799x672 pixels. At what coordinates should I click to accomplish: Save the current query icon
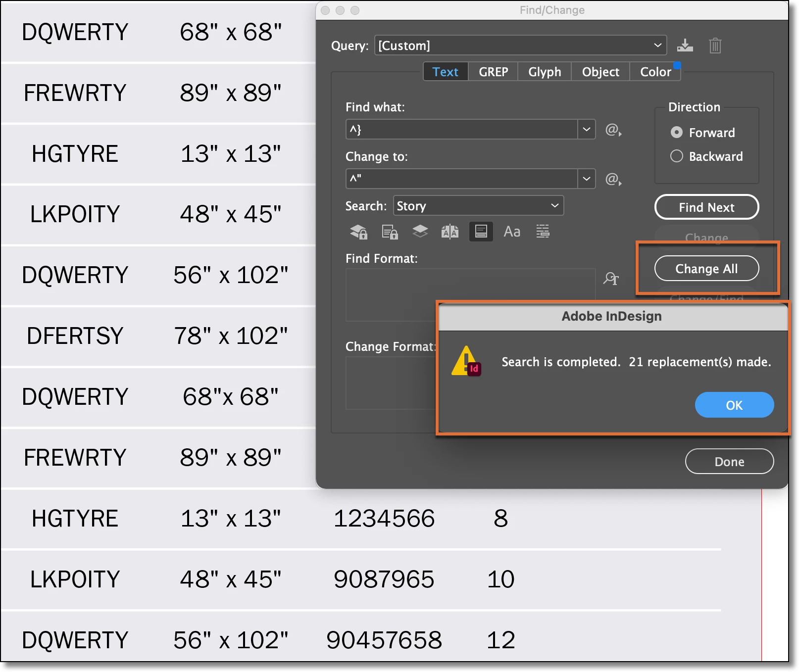tap(685, 46)
